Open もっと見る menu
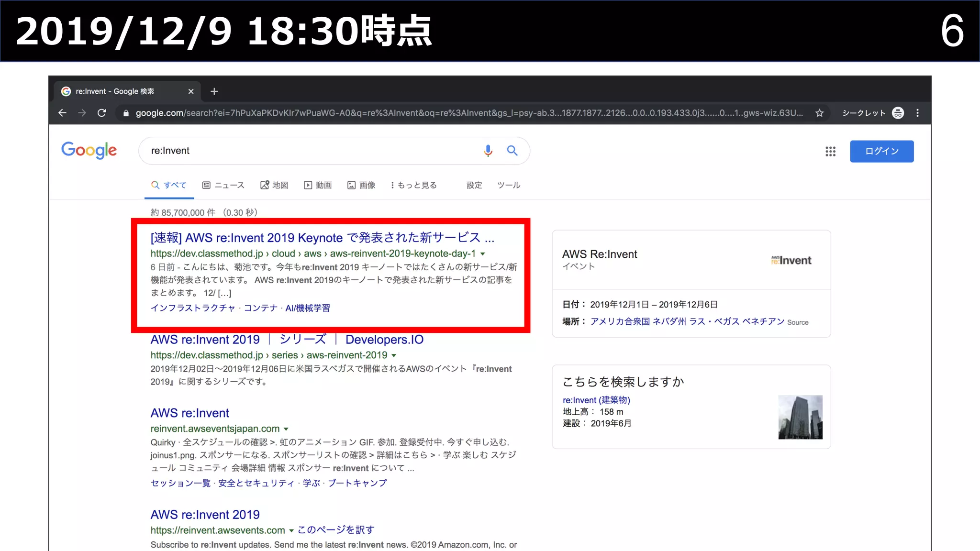This screenshot has height=551, width=980. pyautogui.click(x=414, y=185)
